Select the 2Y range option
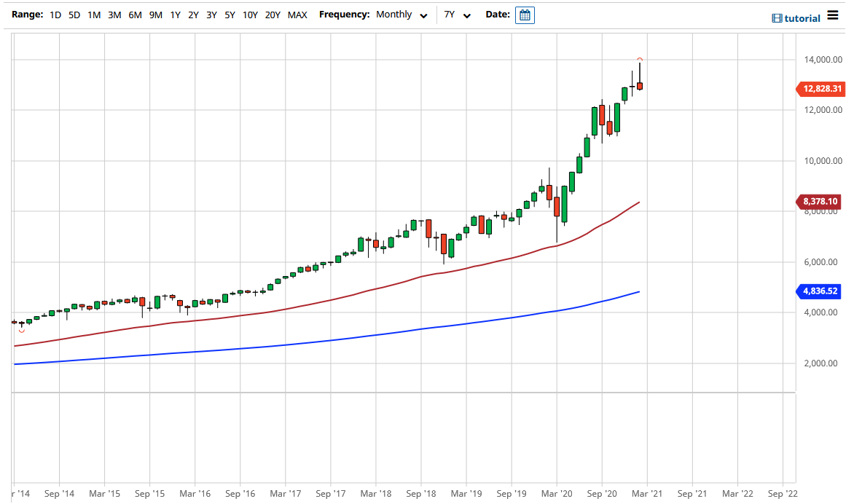 [x=193, y=14]
